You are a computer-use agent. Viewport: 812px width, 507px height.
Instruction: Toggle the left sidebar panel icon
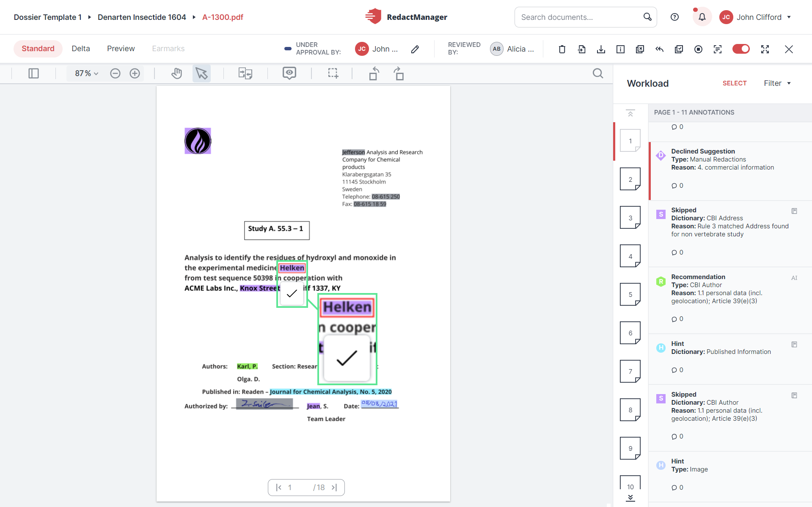tap(33, 74)
